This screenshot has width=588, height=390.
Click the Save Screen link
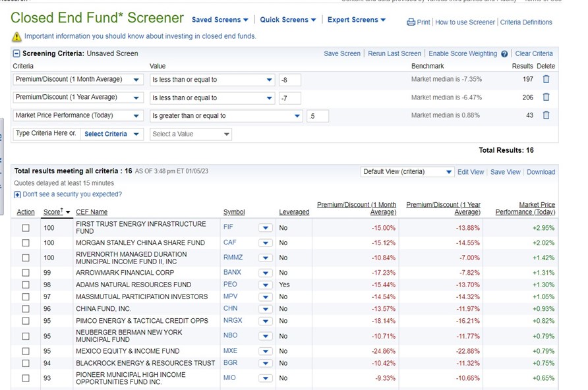[342, 53]
